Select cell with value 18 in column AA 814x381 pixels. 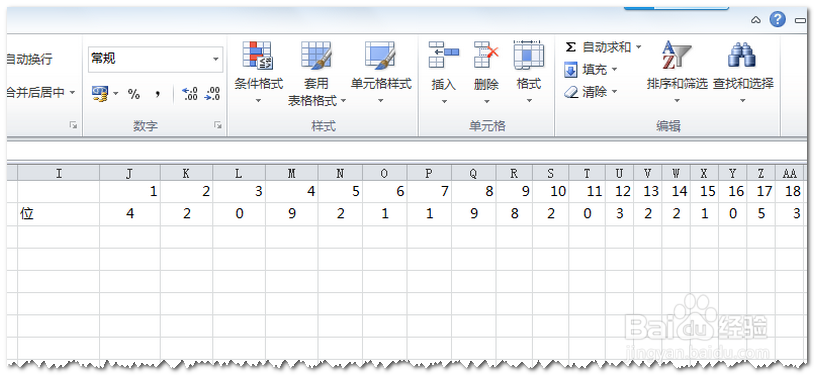click(x=789, y=192)
